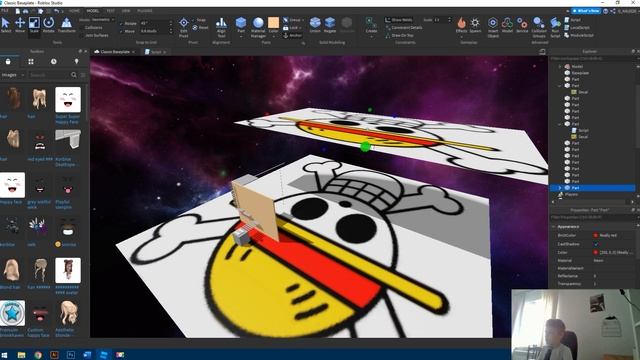Activate the Scale tool
This screenshot has height=360, width=640.
tap(34, 25)
